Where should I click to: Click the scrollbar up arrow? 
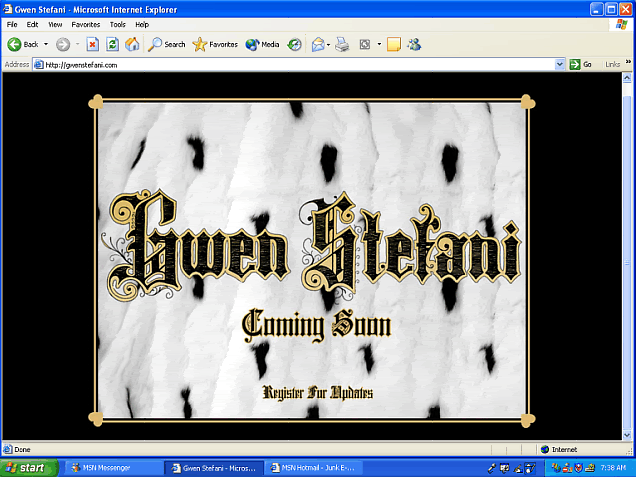coord(627,77)
